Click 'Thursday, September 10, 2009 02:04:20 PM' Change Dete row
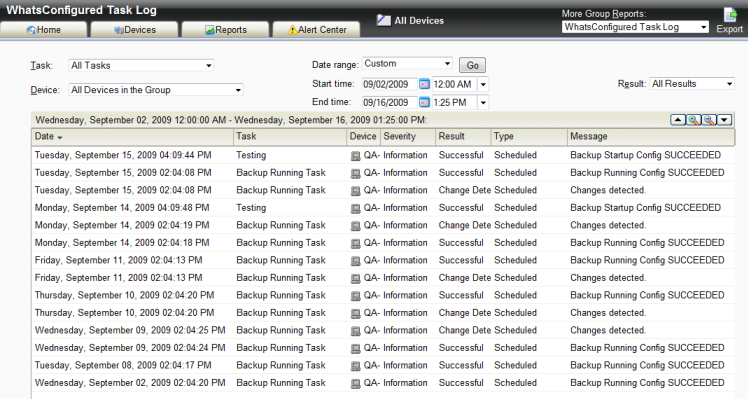The width and height of the screenshot is (748, 399). tap(125, 313)
